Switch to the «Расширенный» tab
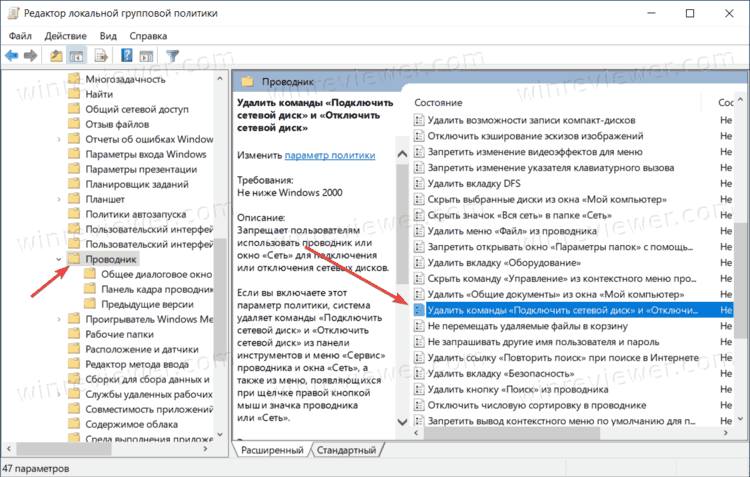The height and width of the screenshot is (477, 750). [272, 450]
